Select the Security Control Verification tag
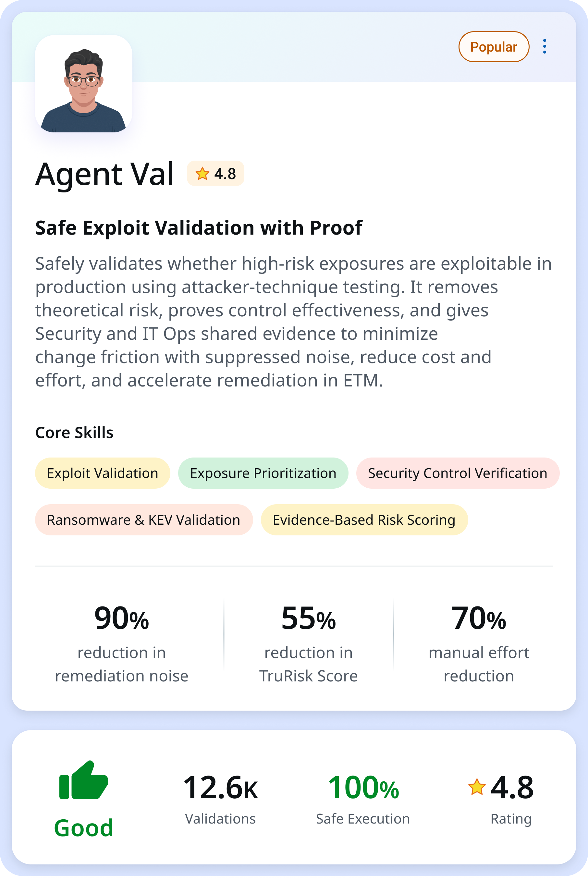This screenshot has width=588, height=880. 457,473
